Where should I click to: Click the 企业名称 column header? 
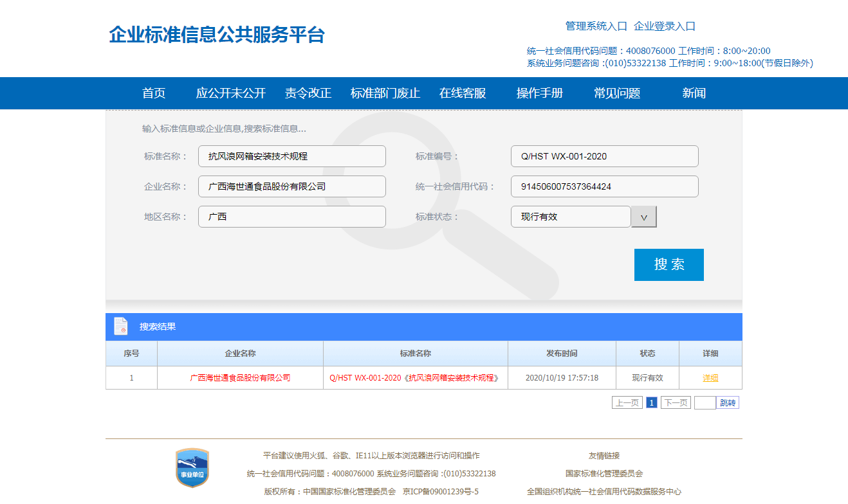(x=240, y=354)
